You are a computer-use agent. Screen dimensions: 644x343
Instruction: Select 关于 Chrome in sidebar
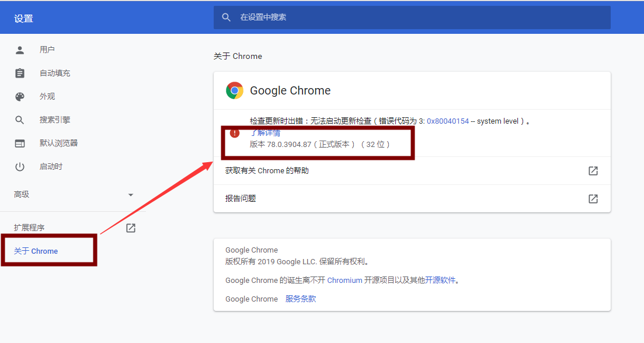coord(36,251)
